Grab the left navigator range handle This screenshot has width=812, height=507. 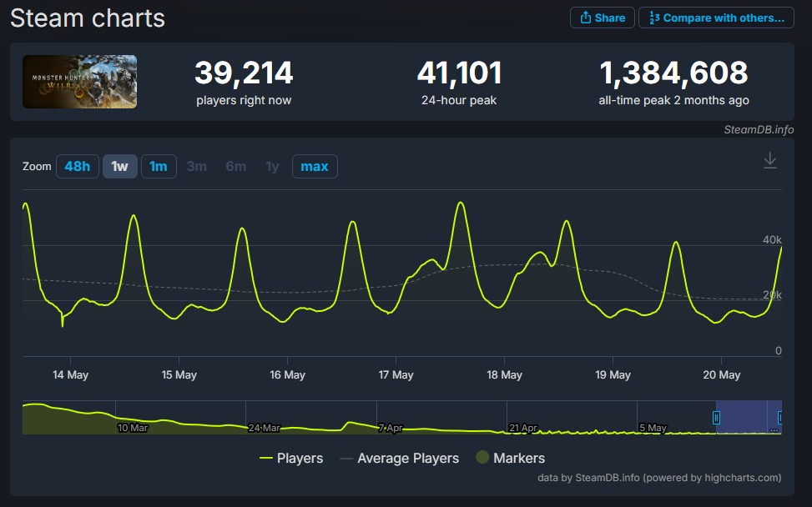tap(716, 418)
